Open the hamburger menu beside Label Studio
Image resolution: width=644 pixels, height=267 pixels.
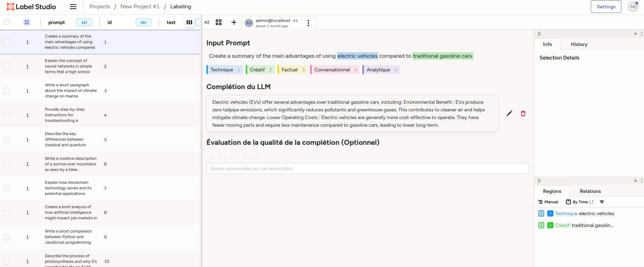[x=73, y=7]
